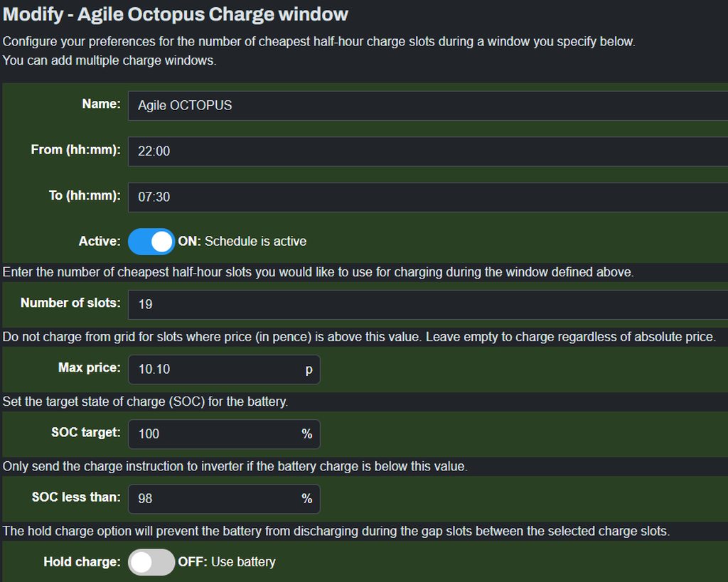Click the SOC target input showing 100
This screenshot has height=582, width=728.
213,433
